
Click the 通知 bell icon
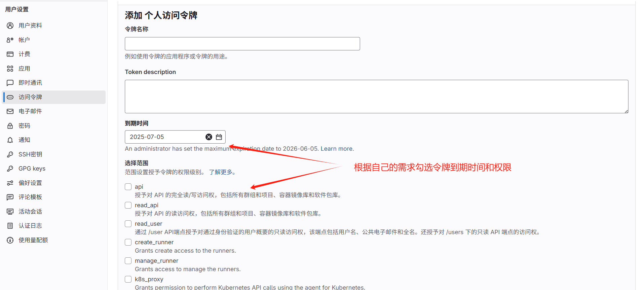tap(10, 140)
